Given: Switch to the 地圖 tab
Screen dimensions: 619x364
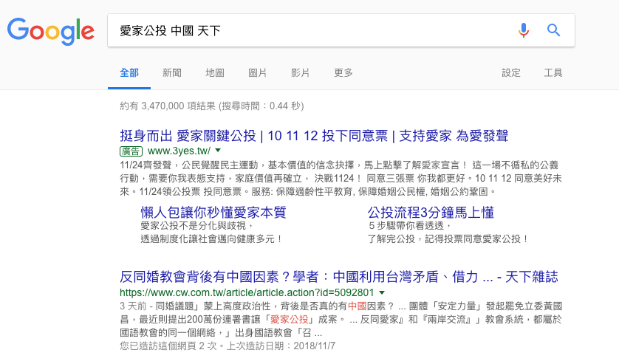Looking at the screenshot, I should click(x=215, y=72).
